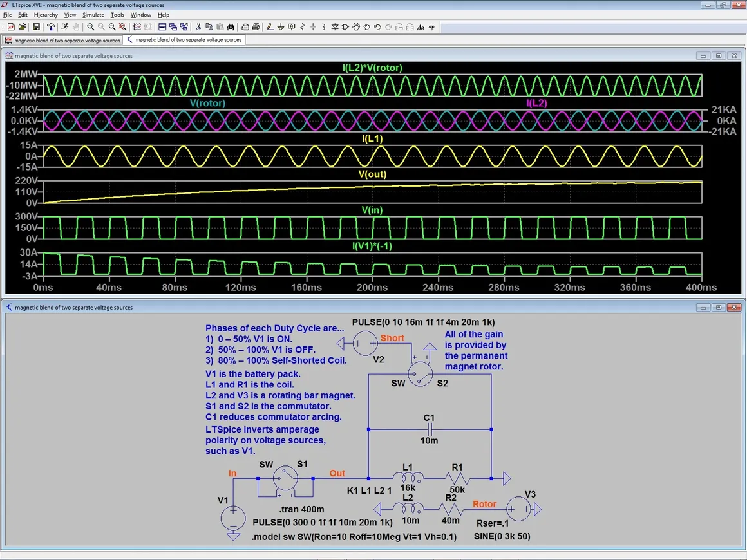Click the I(L1) trace label

pos(372,139)
